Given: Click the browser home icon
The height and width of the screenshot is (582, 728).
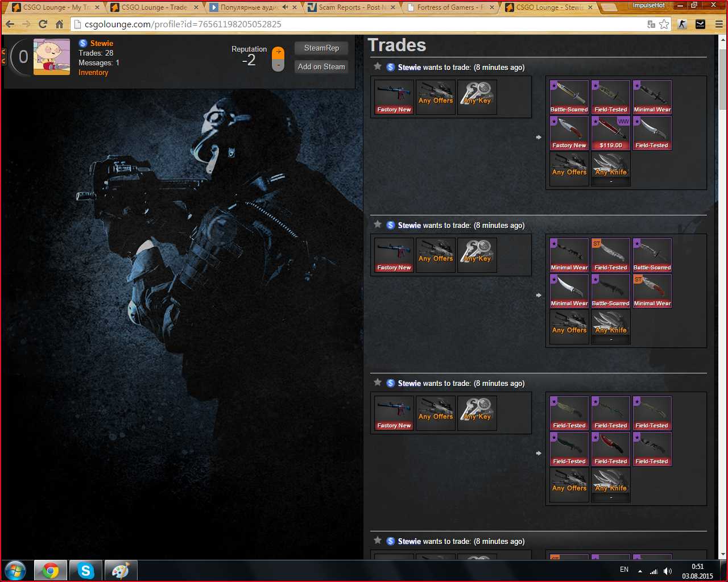Looking at the screenshot, I should (x=59, y=24).
